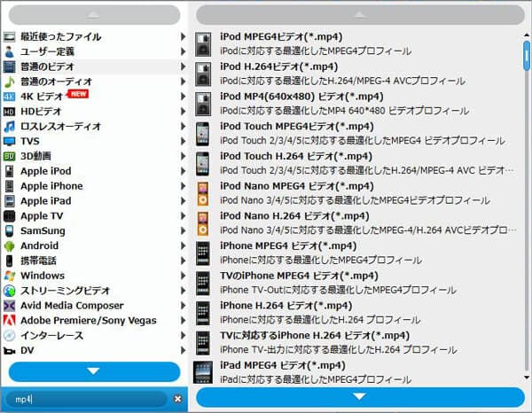The height and width of the screenshot is (413, 532).
Task: Choose TVのiPhone MPEG4 ビデオ(*.mp4) profile
Action: [x=356, y=283]
